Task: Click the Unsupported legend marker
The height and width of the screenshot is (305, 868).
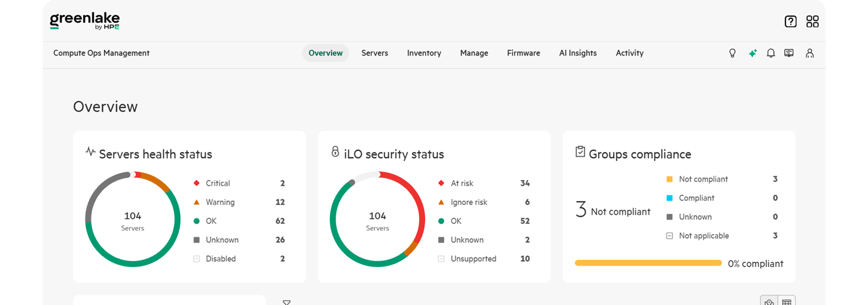Action: pyautogui.click(x=441, y=259)
